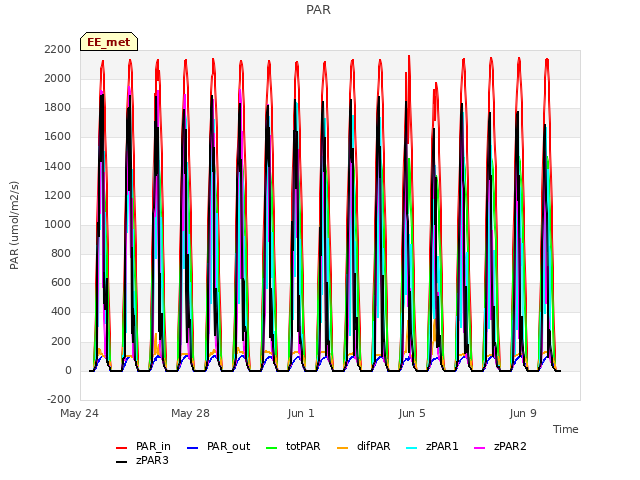Select the zPAR1 legend label
Image resolution: width=640 pixels, height=480 pixels.
442,447
